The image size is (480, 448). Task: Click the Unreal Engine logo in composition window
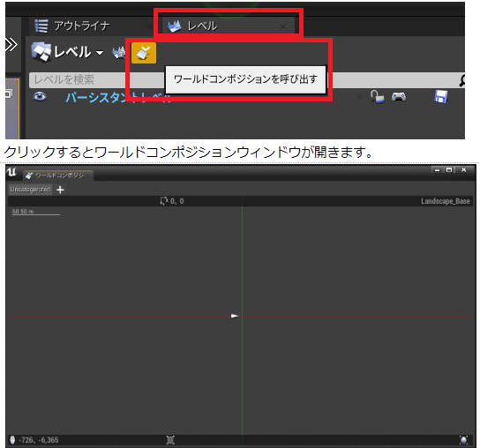pos(11,172)
